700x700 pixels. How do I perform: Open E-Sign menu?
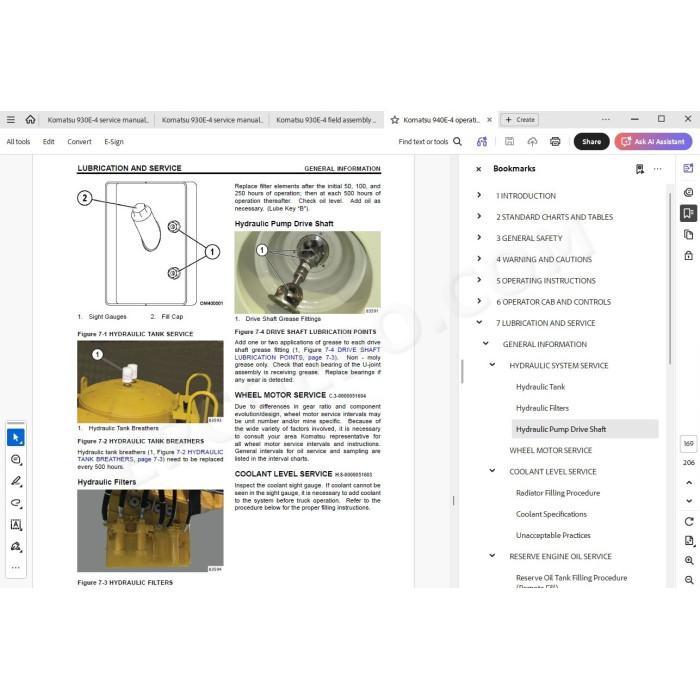pos(114,142)
